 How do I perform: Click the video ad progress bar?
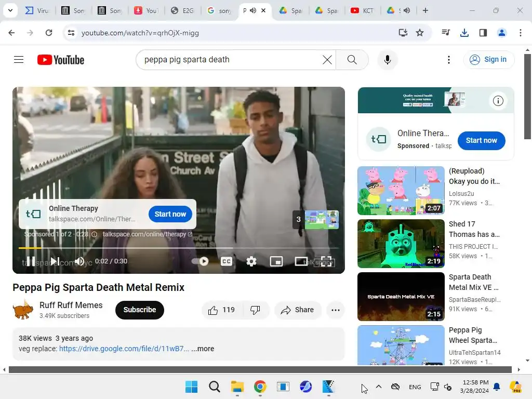[x=179, y=248]
